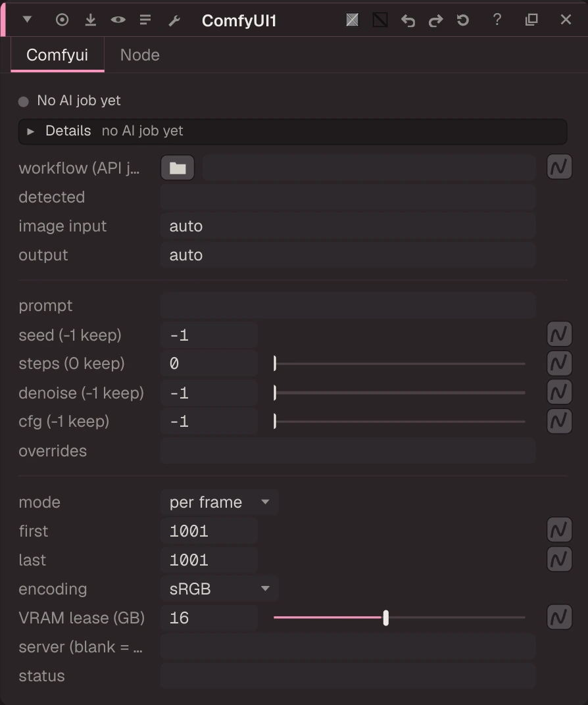Image resolution: width=588 pixels, height=705 pixels.
Task: Click the cfg value field
Action: (209, 422)
